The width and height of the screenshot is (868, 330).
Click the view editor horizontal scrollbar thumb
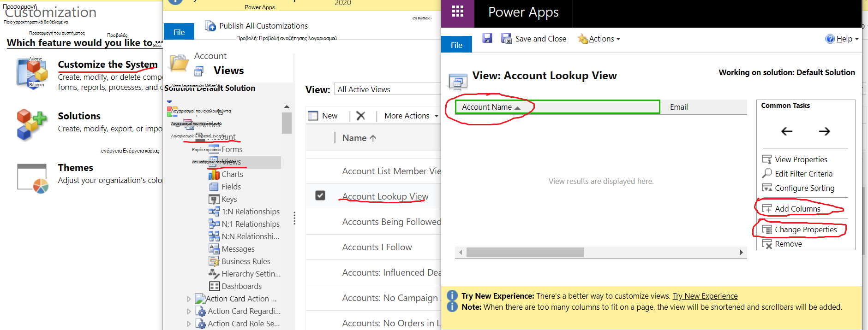click(525, 253)
